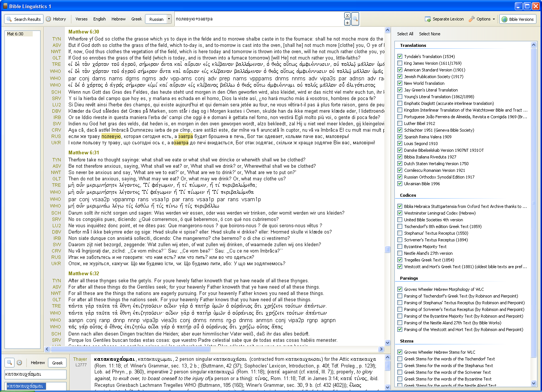Click the Select All link
Screen dimensions: 542x392
click(405, 34)
